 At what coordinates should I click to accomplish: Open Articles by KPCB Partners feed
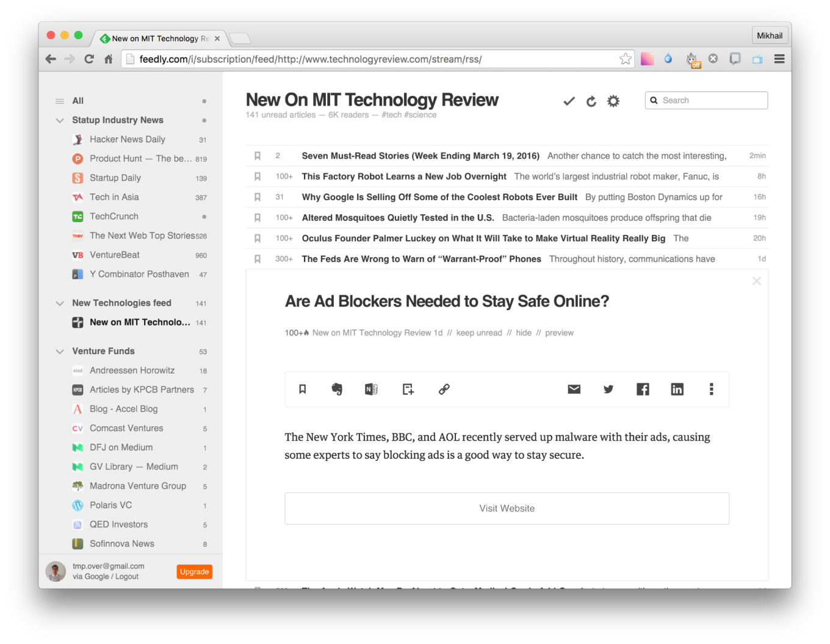click(142, 389)
